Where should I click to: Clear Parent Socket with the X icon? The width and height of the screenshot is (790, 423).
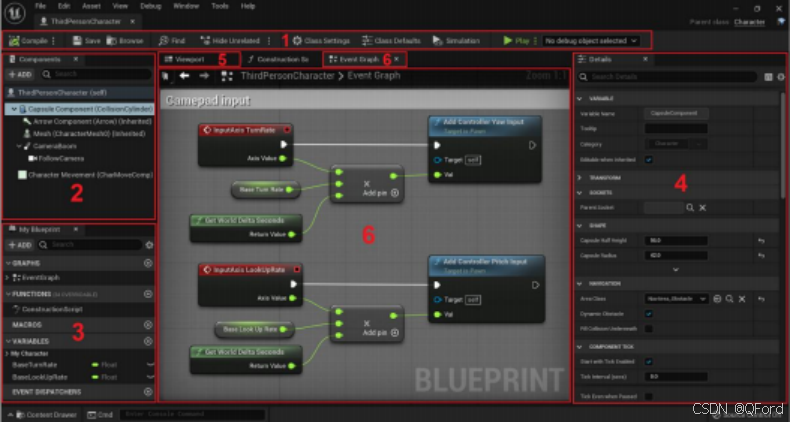coord(703,207)
